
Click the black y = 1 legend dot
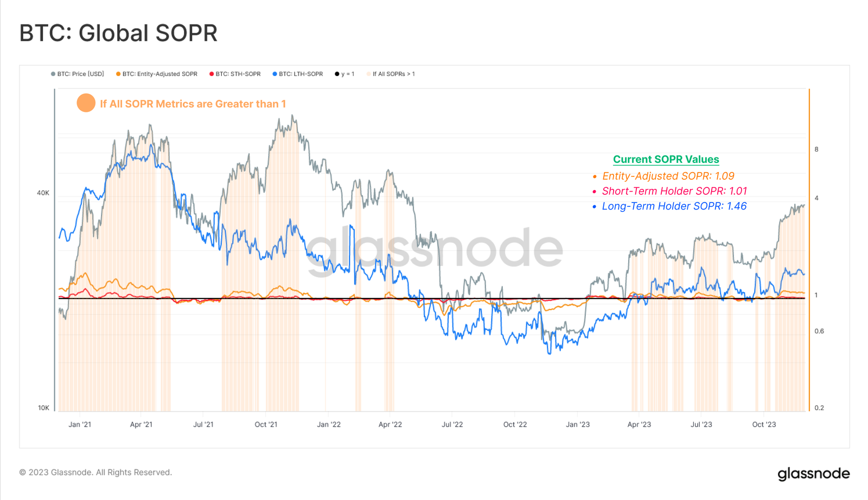click(337, 74)
